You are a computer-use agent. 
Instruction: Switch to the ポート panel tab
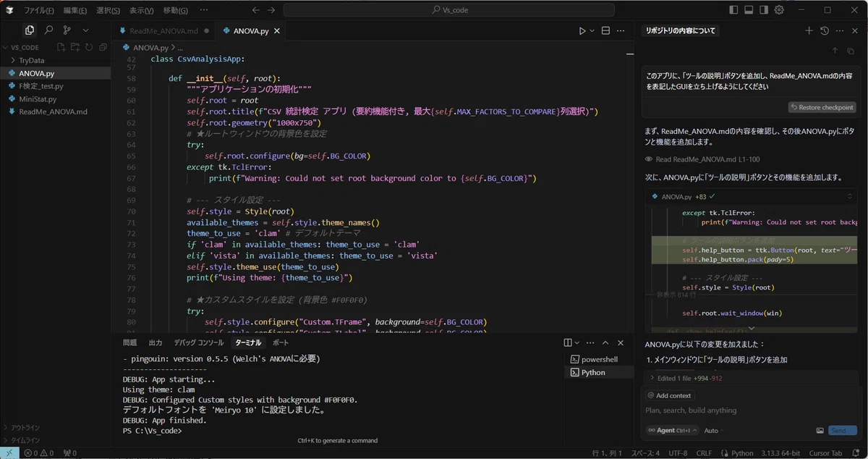point(281,342)
